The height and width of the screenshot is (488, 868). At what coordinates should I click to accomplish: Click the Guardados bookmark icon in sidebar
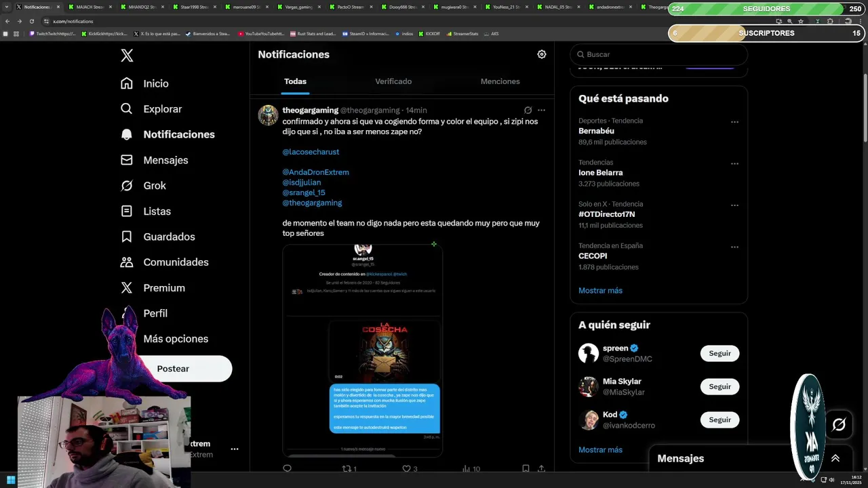[127, 237]
